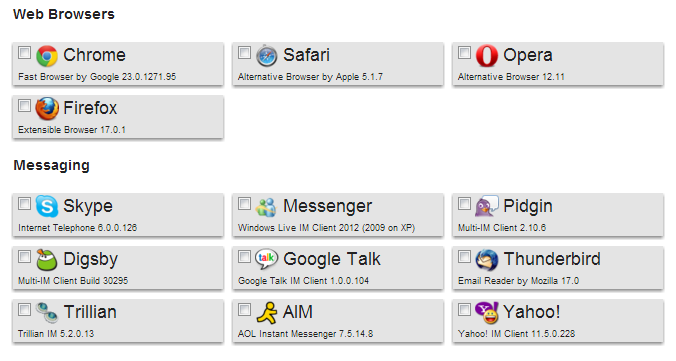This screenshot has width=676, height=361.
Task: Click the Digsby green icon
Action: click(47, 259)
